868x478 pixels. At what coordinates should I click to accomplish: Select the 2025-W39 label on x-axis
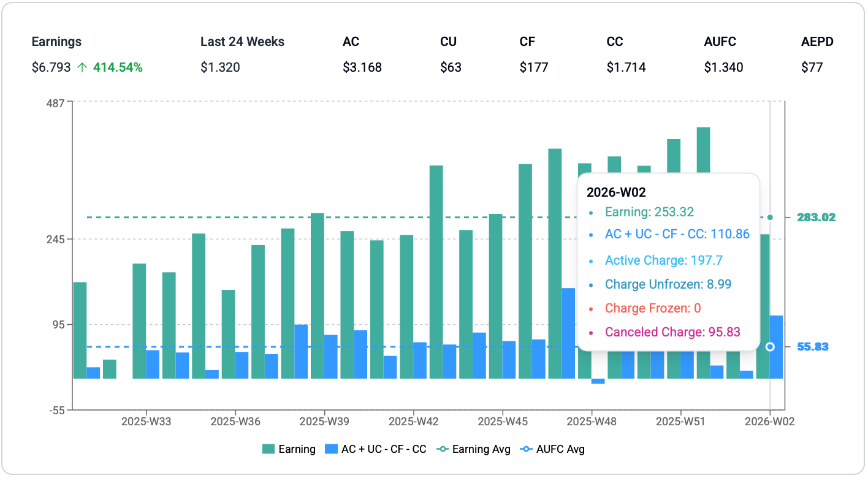(324, 422)
